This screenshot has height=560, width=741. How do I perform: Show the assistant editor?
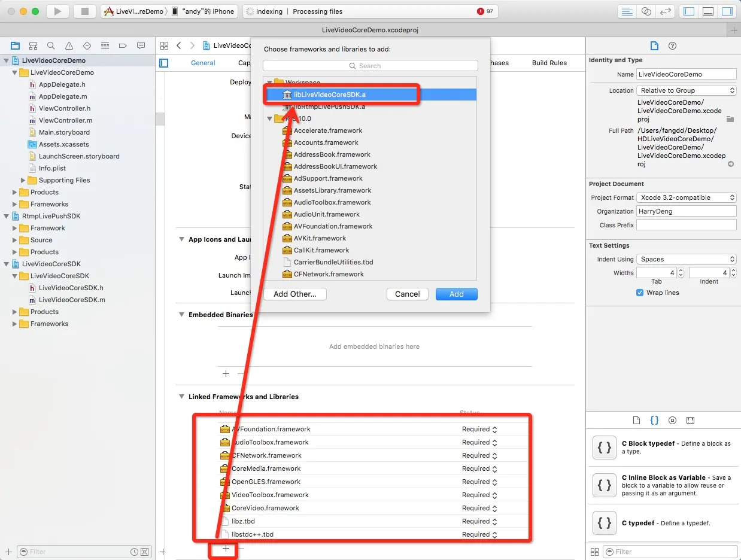(x=646, y=11)
